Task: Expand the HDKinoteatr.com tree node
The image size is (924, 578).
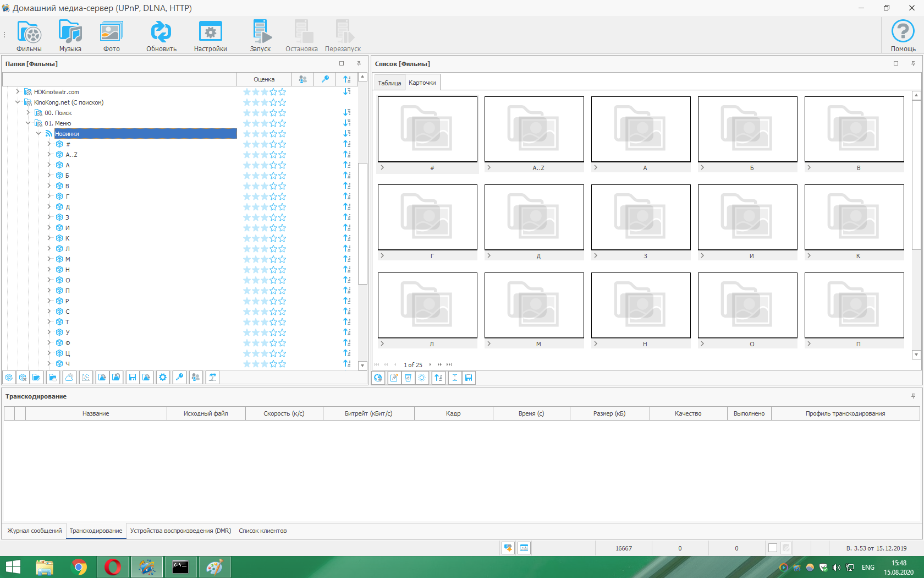Action: point(18,92)
